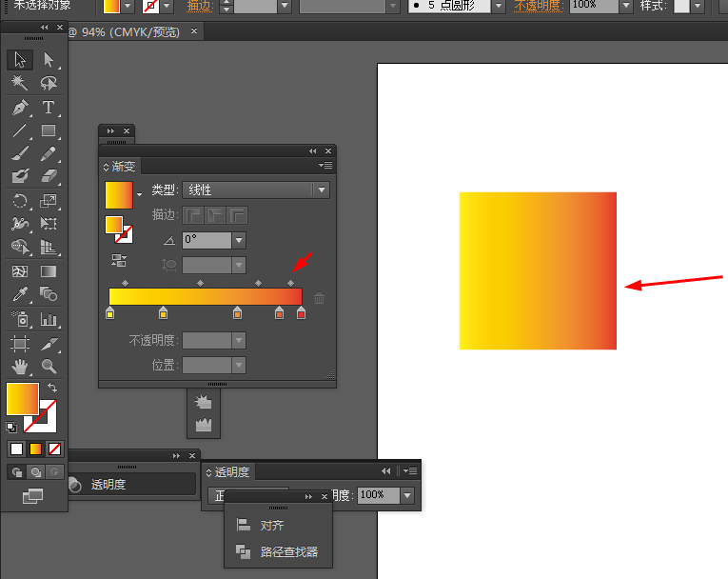Select the Type tool
728x579 pixels.
pyautogui.click(x=49, y=108)
